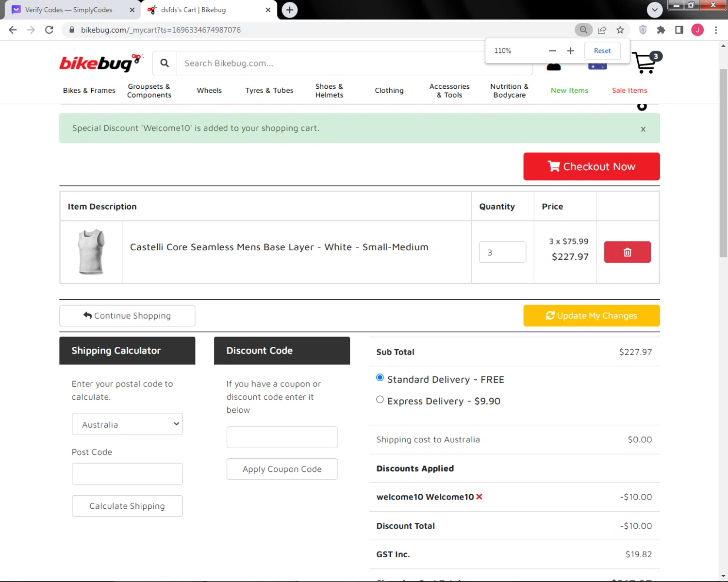Go forward in browser
The height and width of the screenshot is (582, 728).
tap(31, 30)
